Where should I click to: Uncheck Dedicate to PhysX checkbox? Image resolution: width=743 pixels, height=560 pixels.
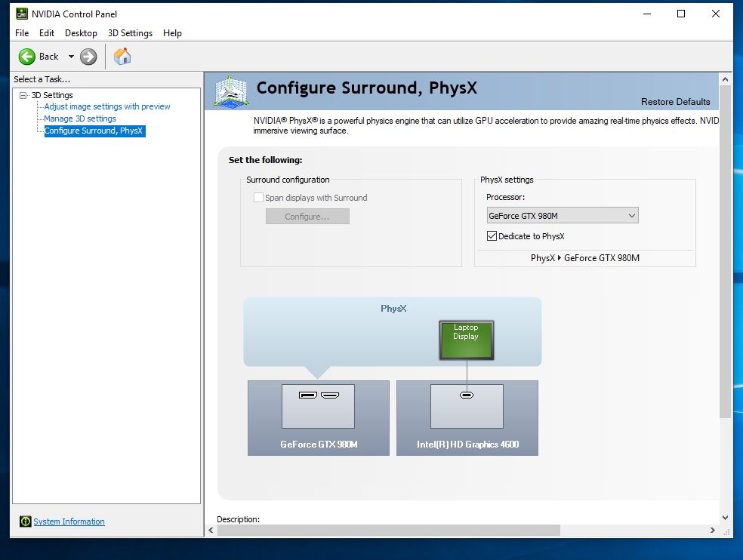(492, 236)
